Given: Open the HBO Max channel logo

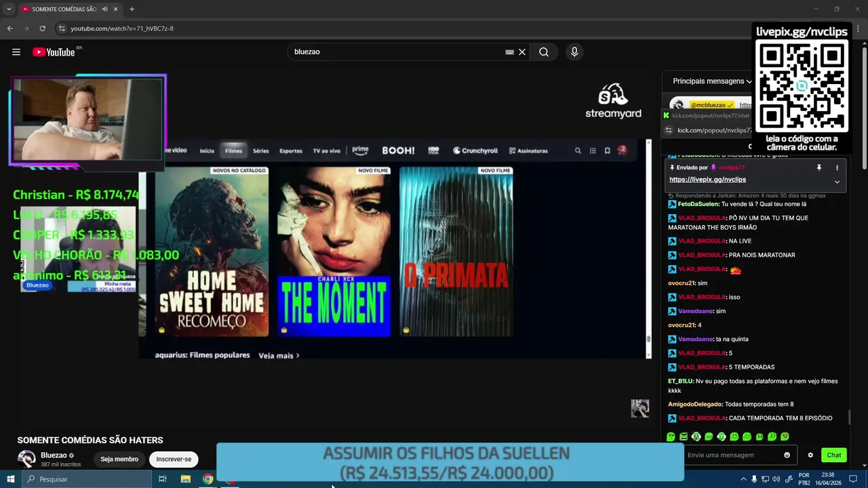Looking at the screenshot, I should click(433, 150).
